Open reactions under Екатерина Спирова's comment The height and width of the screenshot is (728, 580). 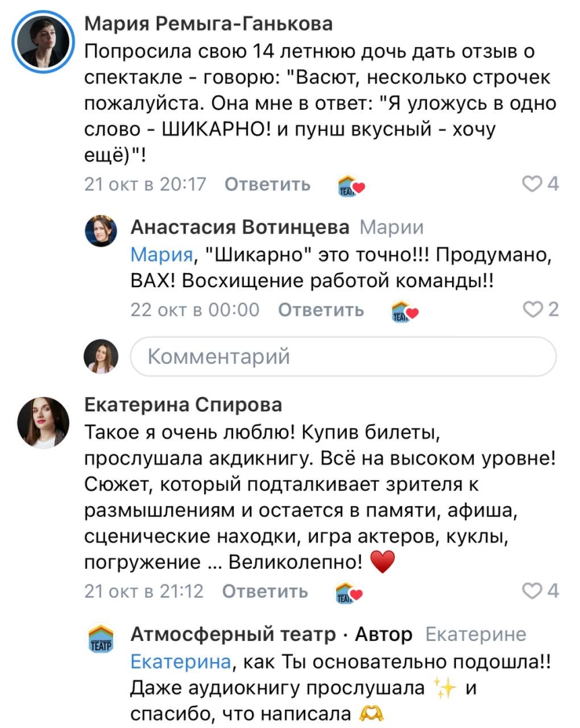pos(349,592)
